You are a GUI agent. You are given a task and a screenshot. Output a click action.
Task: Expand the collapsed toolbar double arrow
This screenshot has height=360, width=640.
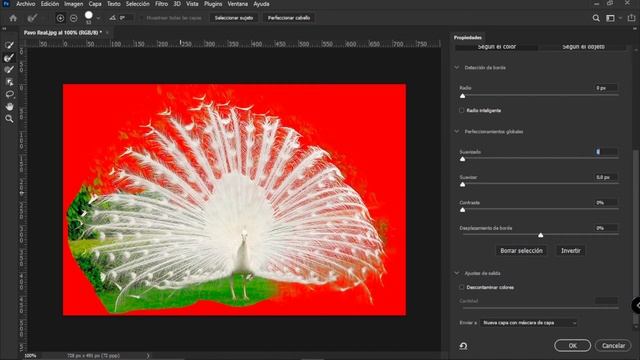click(4, 29)
